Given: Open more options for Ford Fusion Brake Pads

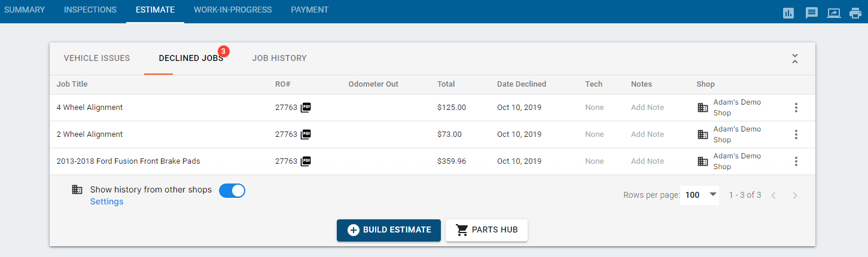Looking at the screenshot, I should tap(796, 161).
